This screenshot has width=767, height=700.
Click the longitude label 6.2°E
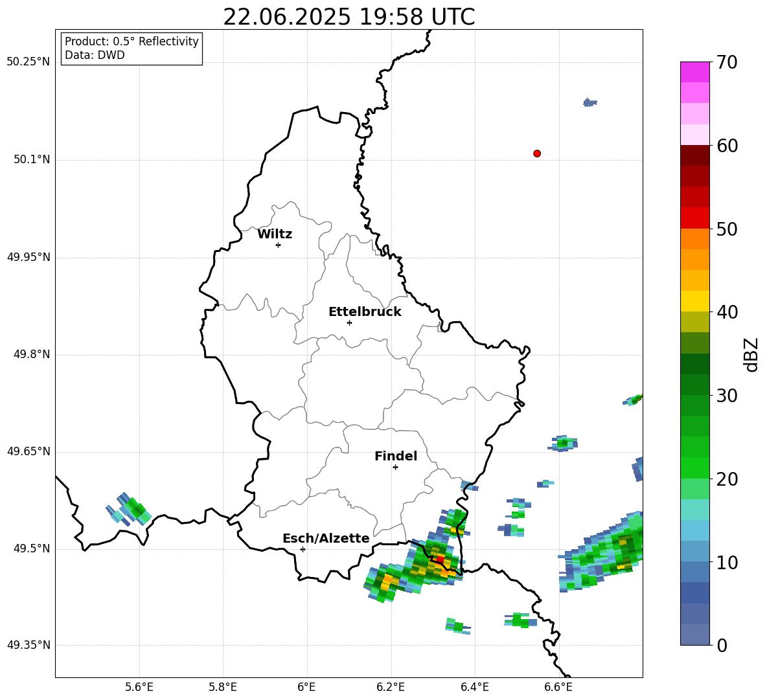pos(391,687)
